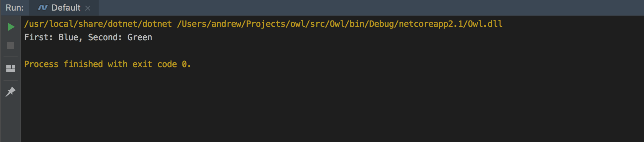
Task: Click the word "Second:" in the console output
Action: 105,37
